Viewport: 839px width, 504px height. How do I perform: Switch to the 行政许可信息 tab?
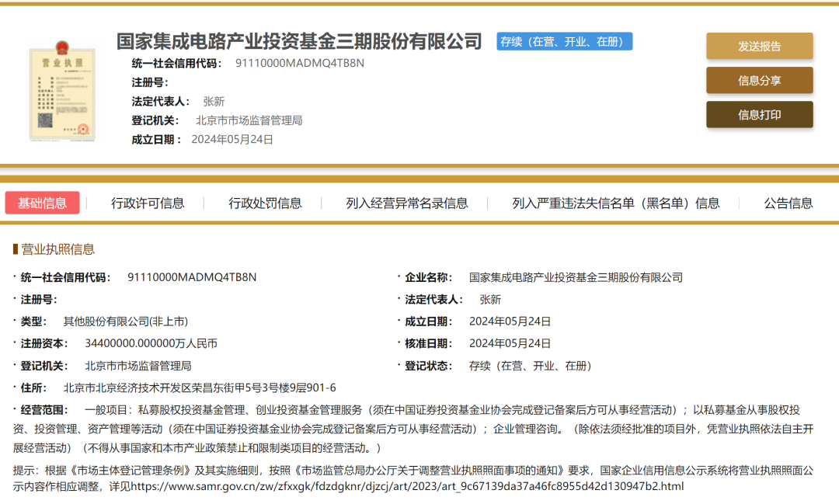pos(148,203)
